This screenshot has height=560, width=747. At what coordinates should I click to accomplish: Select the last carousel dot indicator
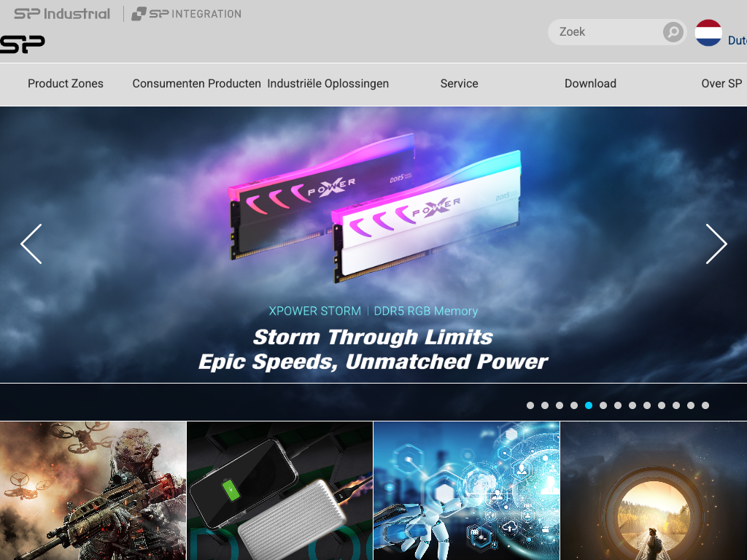tap(705, 405)
